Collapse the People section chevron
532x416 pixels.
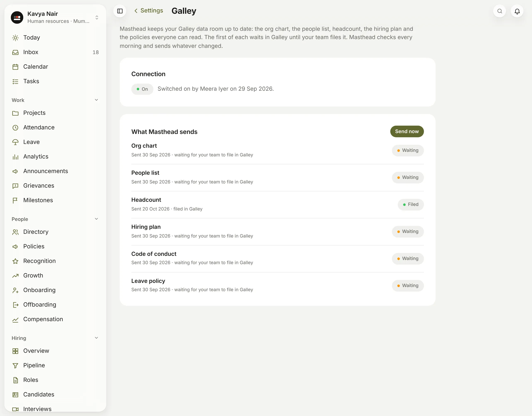coord(96,219)
